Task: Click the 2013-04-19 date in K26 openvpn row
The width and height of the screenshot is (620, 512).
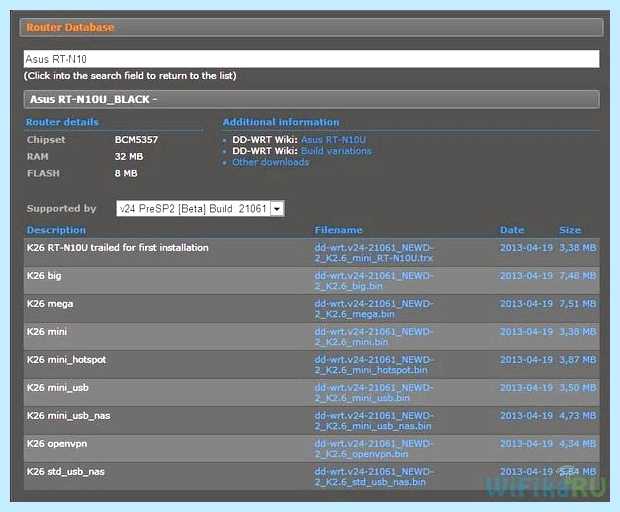Action: tap(526, 444)
